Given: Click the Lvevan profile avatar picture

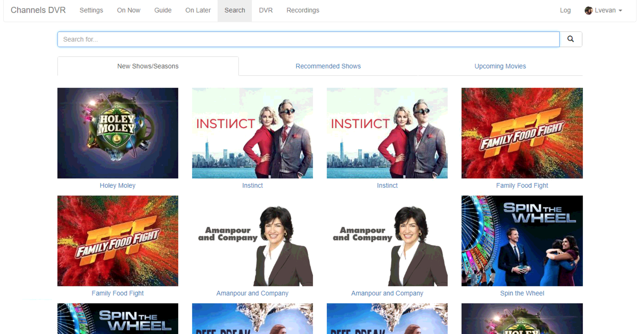Looking at the screenshot, I should 588,11.
